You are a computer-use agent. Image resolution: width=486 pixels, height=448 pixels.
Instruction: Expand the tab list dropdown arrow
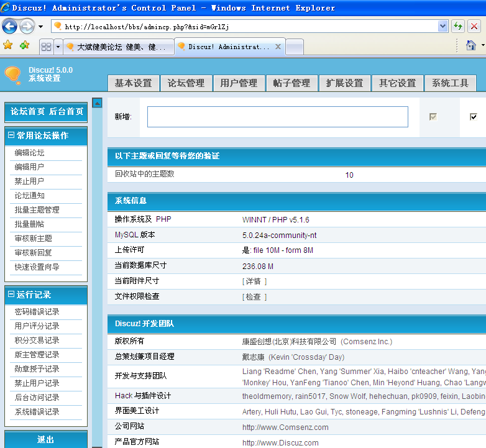pyautogui.click(x=58, y=47)
